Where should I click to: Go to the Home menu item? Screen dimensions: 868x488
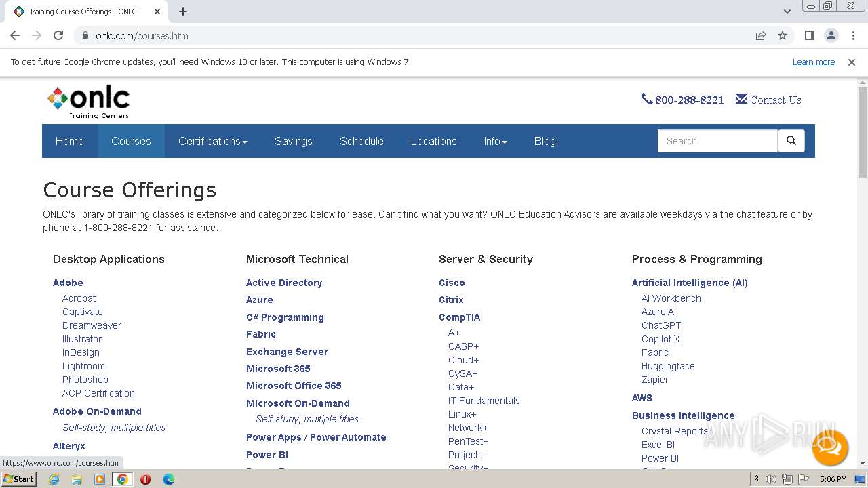[x=70, y=141]
